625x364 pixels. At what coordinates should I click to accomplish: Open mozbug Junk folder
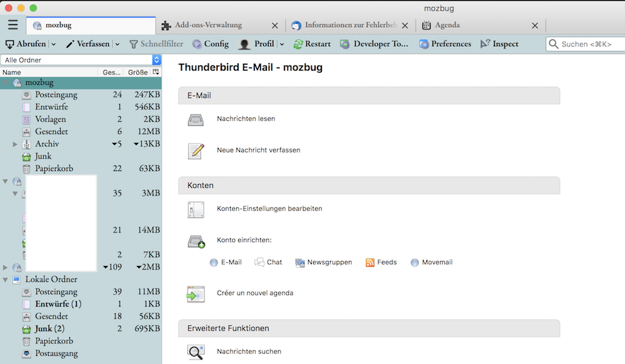pyautogui.click(x=42, y=157)
